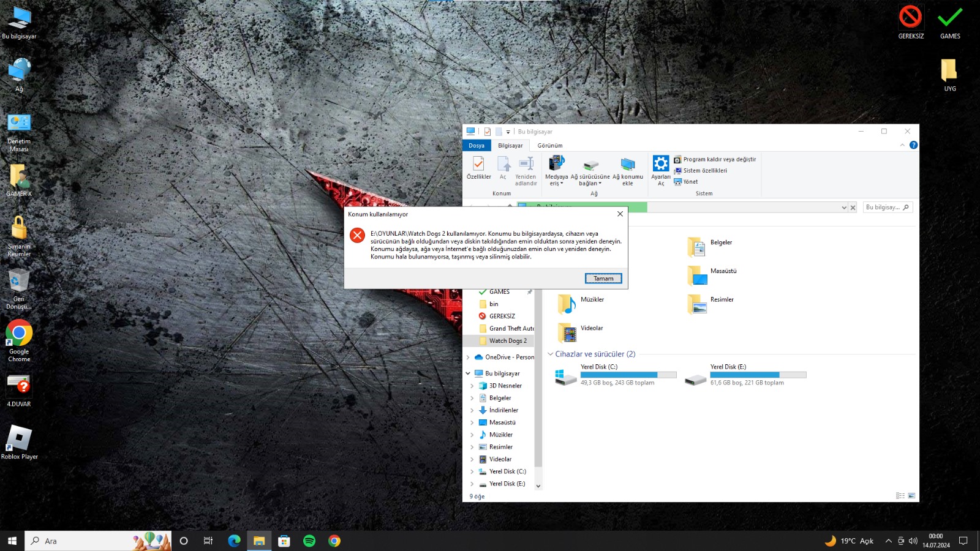Select the Belgeler folder icon in content pane
Screen dimensions: 980x551
(696, 246)
